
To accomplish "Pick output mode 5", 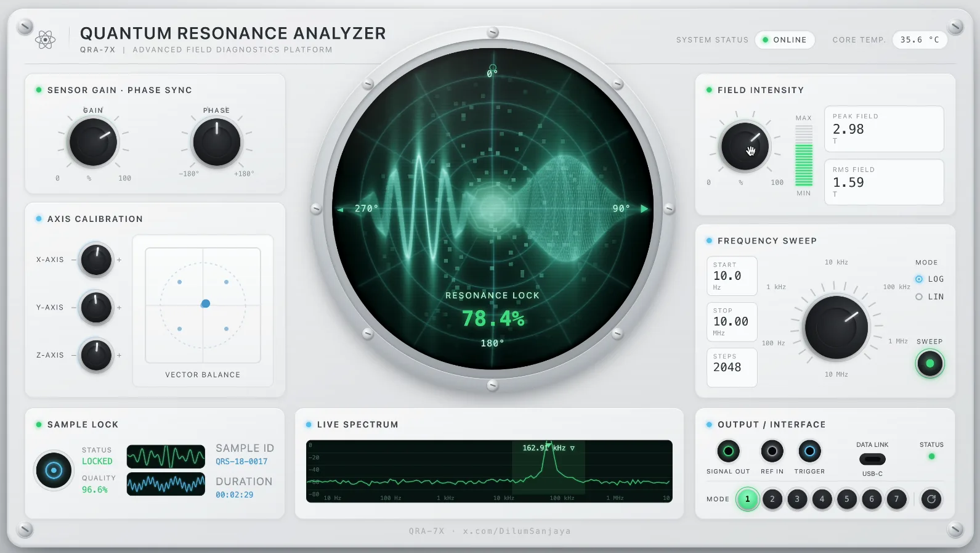I will click(x=847, y=499).
